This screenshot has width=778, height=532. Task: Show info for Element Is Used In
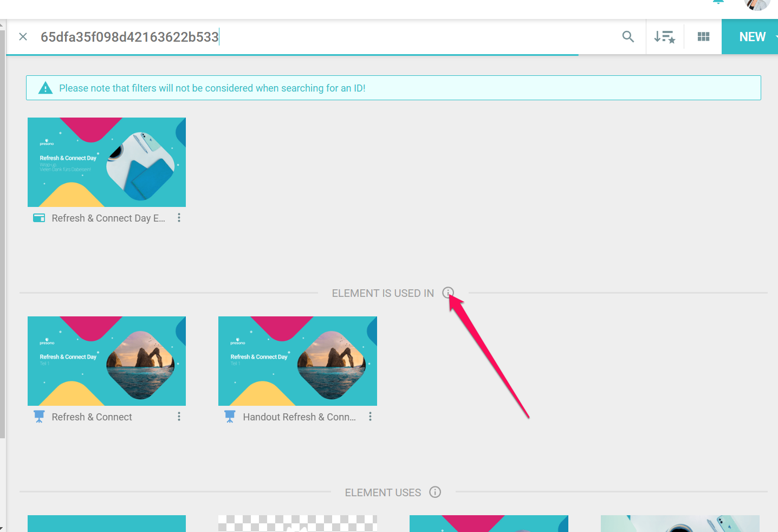point(448,293)
